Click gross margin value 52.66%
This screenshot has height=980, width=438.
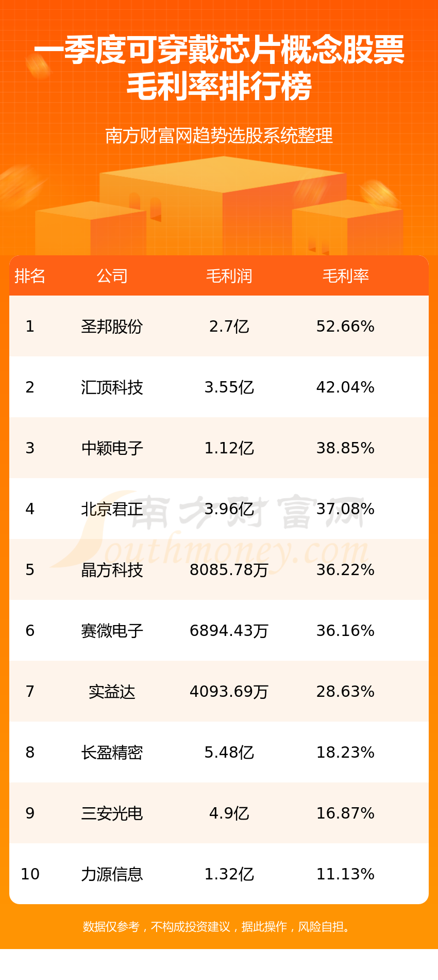(345, 326)
